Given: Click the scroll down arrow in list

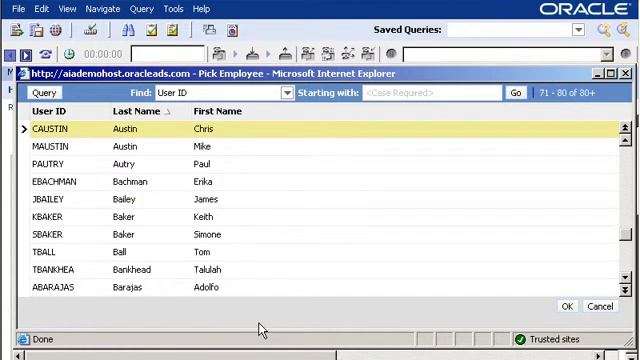Looking at the screenshot, I should tap(625, 277).
